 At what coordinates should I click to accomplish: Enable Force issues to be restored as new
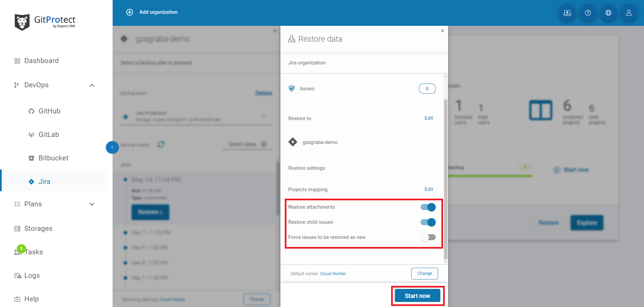coord(428,238)
